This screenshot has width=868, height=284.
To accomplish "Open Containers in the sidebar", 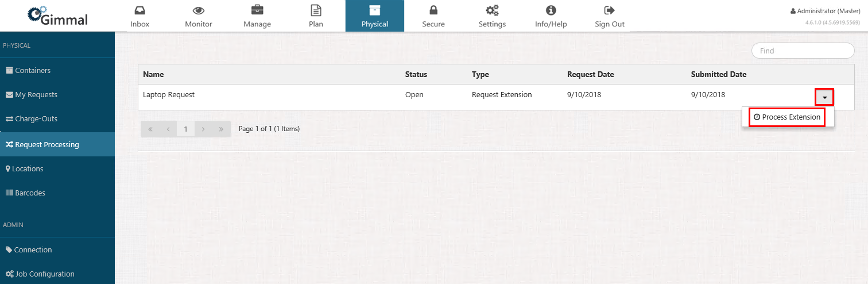I will [33, 71].
